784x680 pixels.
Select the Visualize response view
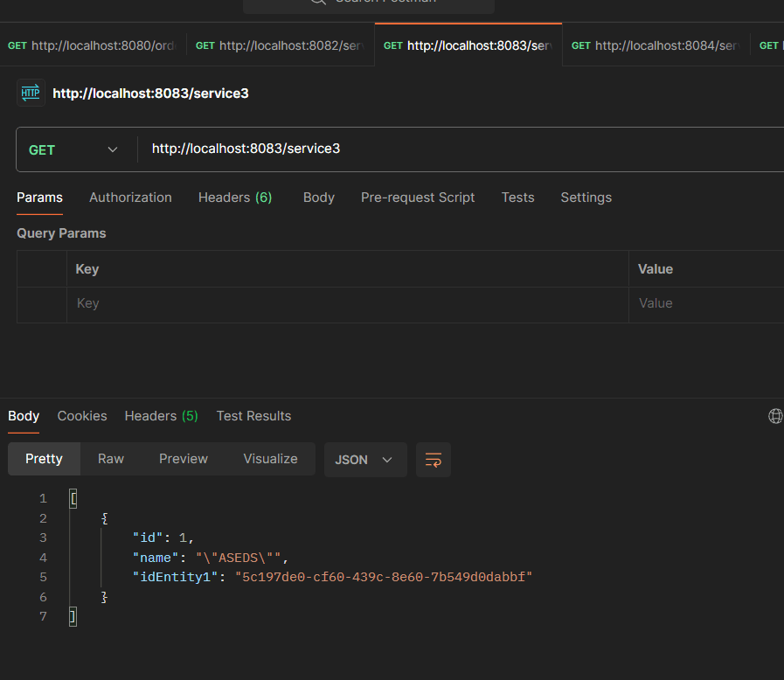pyautogui.click(x=270, y=459)
